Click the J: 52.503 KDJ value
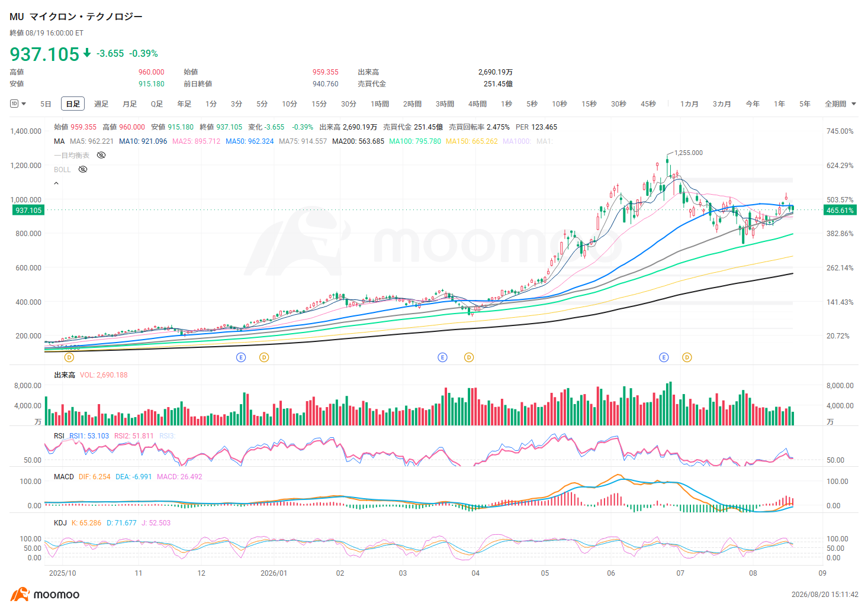The image size is (868, 610). click(156, 523)
